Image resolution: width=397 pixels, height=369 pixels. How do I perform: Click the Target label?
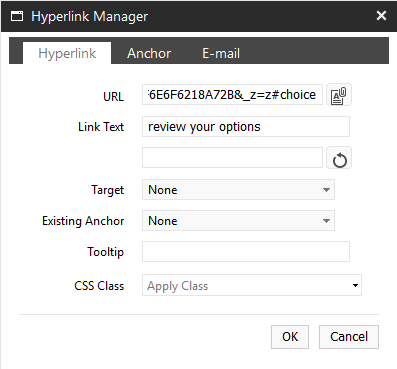(x=108, y=190)
